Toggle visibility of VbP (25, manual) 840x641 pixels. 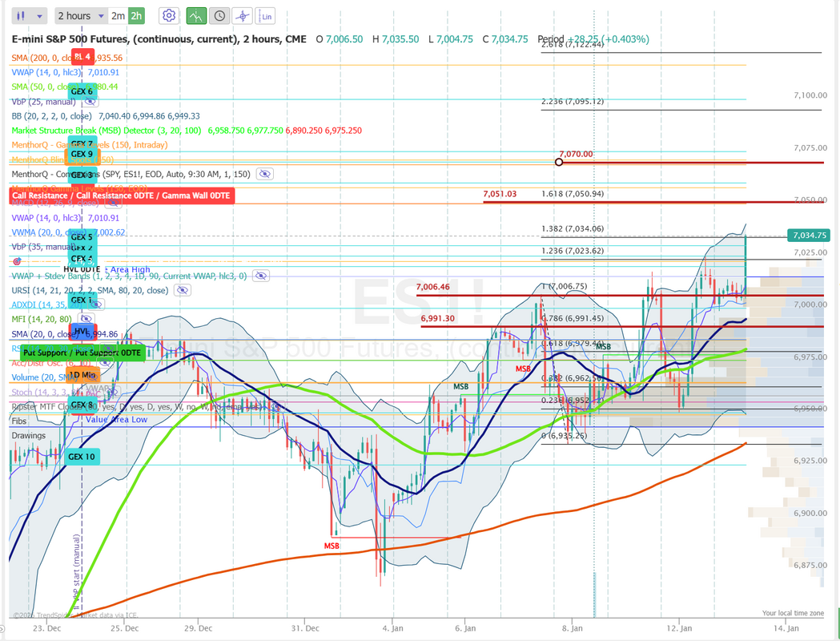pyautogui.click(x=90, y=102)
